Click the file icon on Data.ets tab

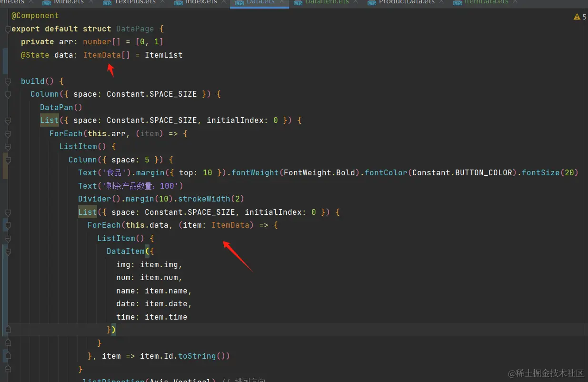click(x=239, y=2)
